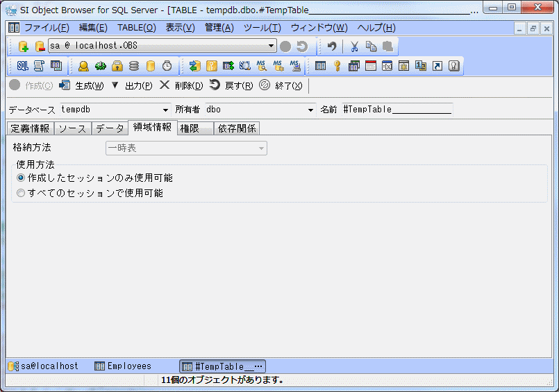Click the yellow database cylinder icon

[150, 66]
